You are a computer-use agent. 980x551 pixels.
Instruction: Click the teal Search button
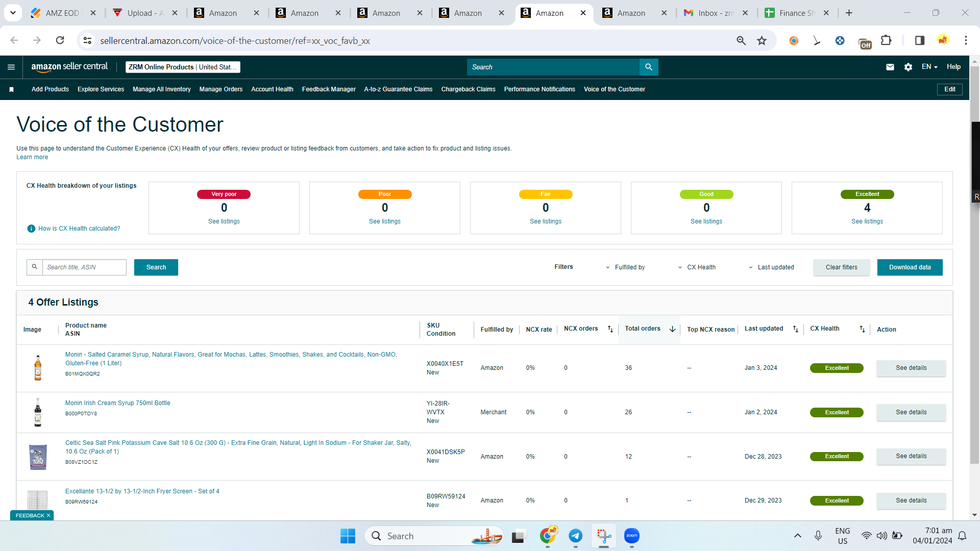click(x=156, y=267)
